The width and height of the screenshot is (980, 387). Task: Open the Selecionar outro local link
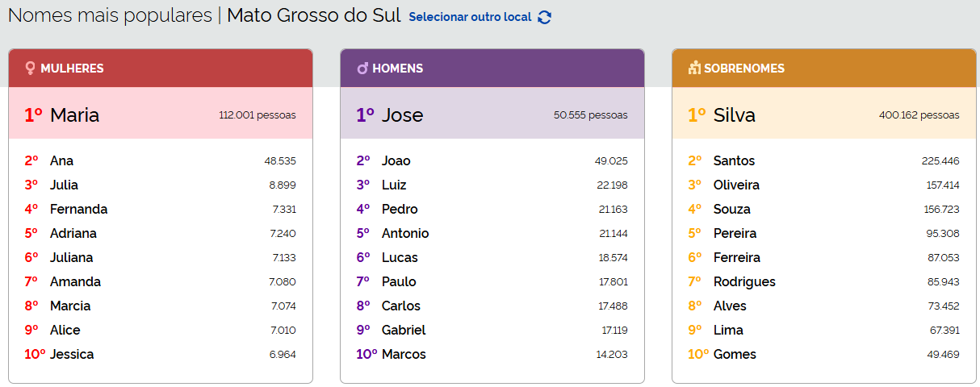470,17
